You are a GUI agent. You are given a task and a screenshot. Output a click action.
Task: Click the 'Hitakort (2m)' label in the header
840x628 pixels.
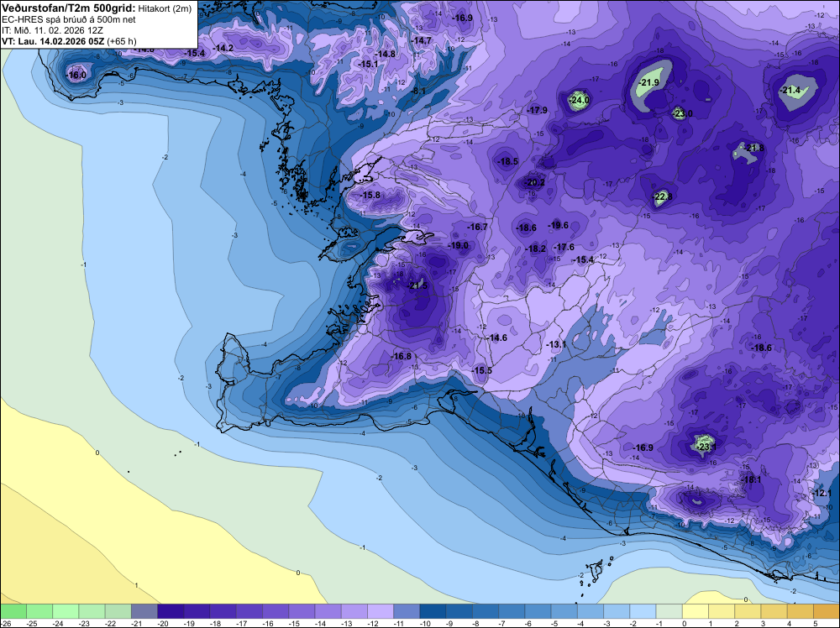coord(165,8)
